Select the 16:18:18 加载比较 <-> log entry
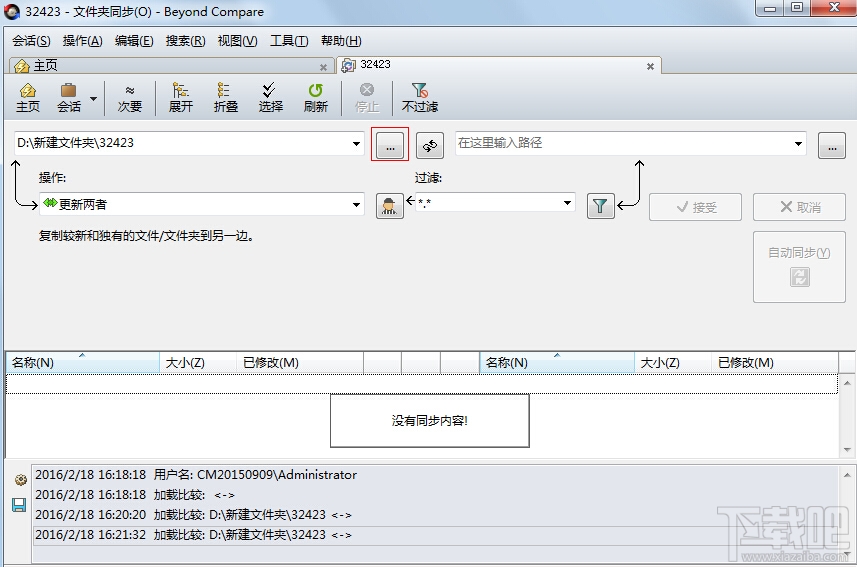The width and height of the screenshot is (857, 567). click(435, 495)
